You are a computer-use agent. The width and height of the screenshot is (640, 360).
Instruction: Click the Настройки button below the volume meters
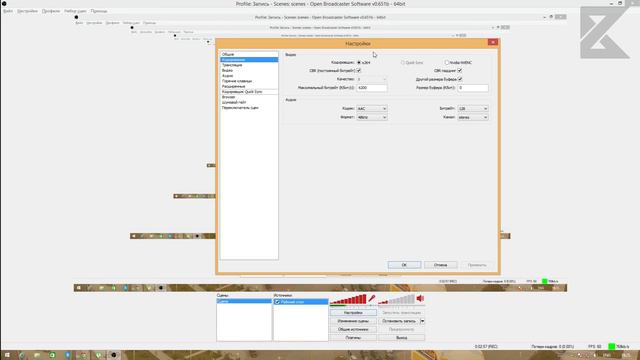pyautogui.click(x=353, y=313)
